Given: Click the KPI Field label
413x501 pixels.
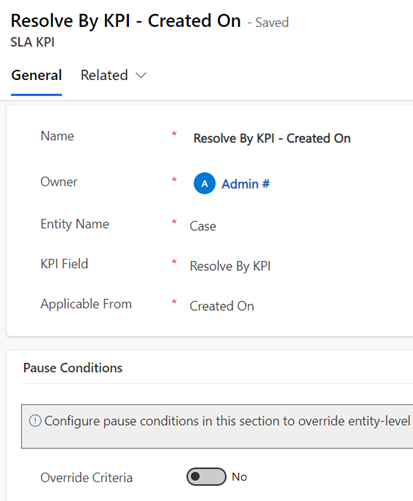Looking at the screenshot, I should pos(64,264).
